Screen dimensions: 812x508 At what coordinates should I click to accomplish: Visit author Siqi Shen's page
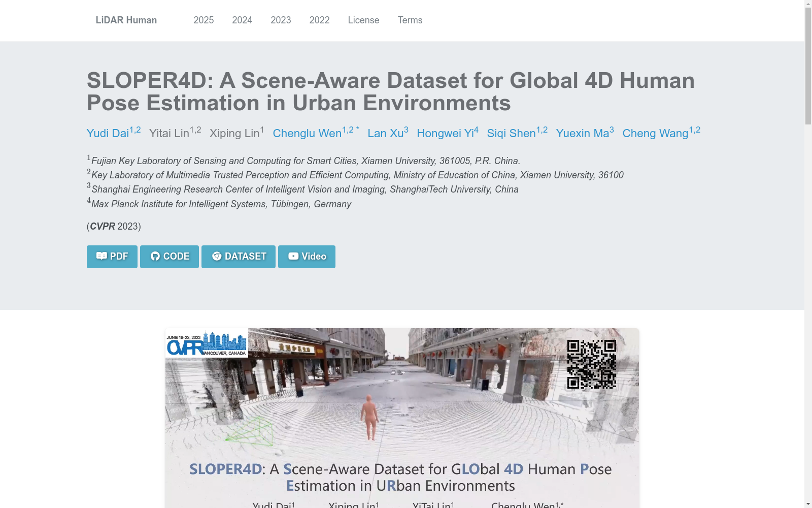tap(517, 133)
